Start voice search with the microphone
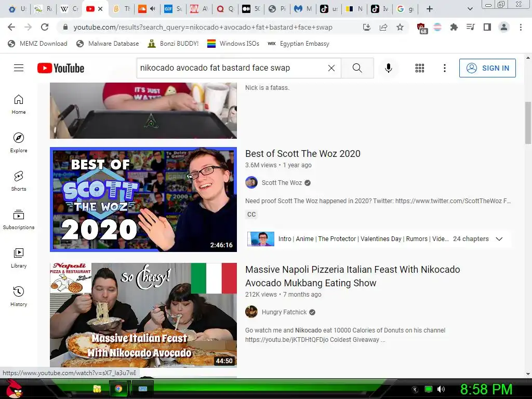The image size is (532, 399). pos(389,68)
